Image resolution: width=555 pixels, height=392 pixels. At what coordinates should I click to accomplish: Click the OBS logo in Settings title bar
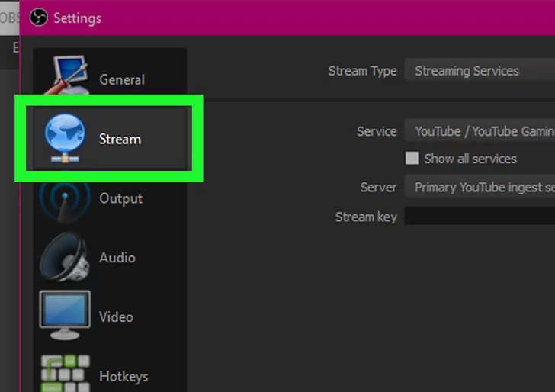[38, 18]
